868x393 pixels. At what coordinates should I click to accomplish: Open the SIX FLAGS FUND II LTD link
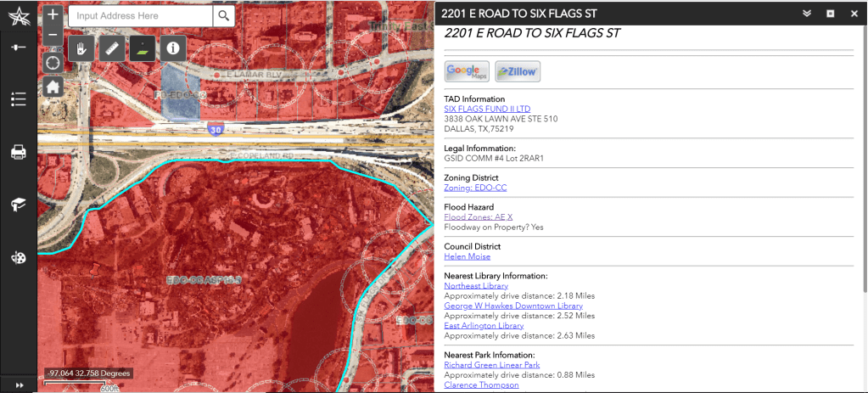coord(487,109)
